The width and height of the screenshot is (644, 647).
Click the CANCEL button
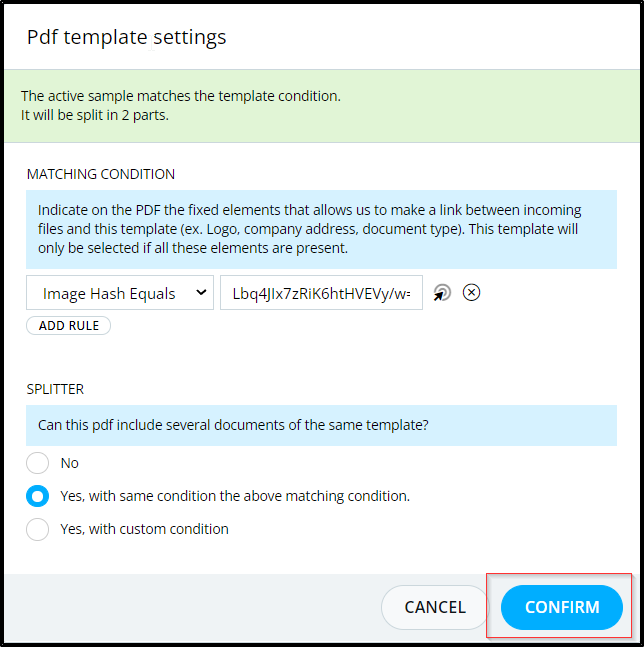(435, 607)
